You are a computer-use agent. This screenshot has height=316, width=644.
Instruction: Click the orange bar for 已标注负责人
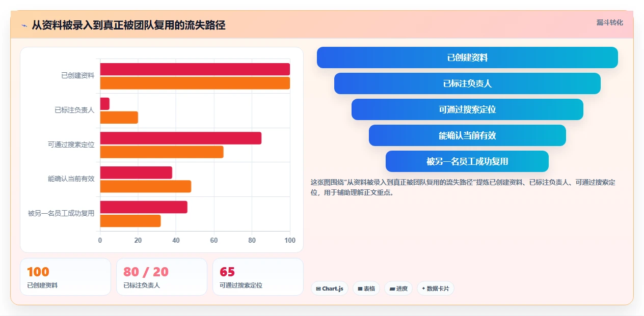tap(119, 118)
